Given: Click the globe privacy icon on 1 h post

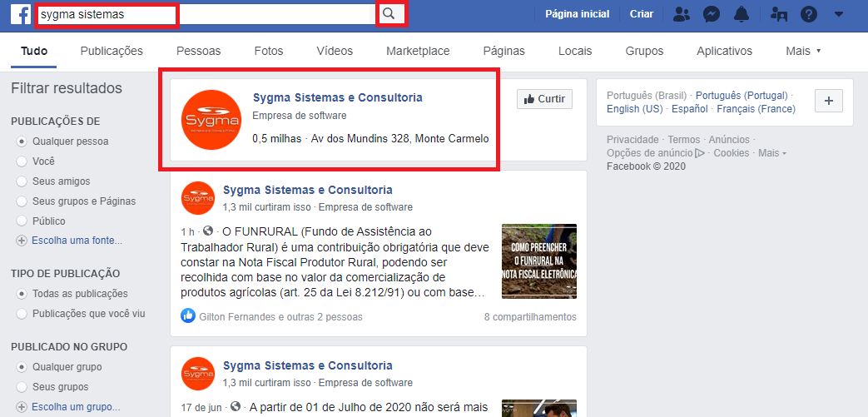Looking at the screenshot, I should 207,231.
